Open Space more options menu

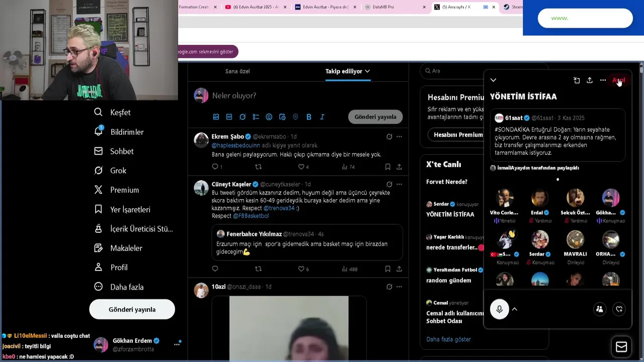[603, 80]
